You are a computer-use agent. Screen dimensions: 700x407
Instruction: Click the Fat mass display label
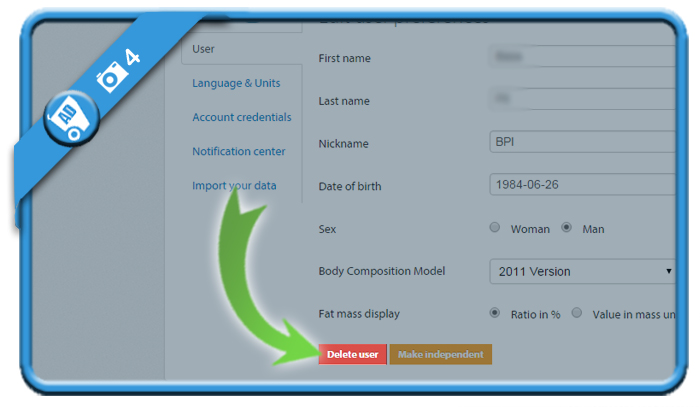click(x=359, y=314)
